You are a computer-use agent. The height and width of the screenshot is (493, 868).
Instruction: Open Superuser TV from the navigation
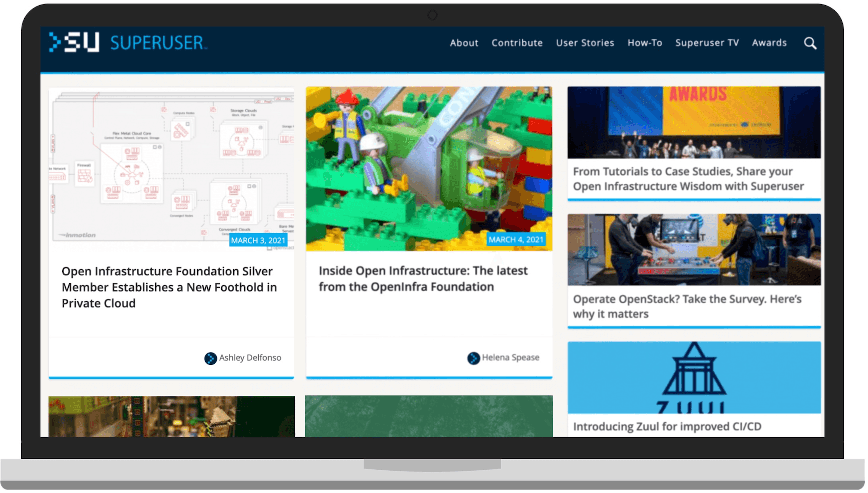(707, 43)
